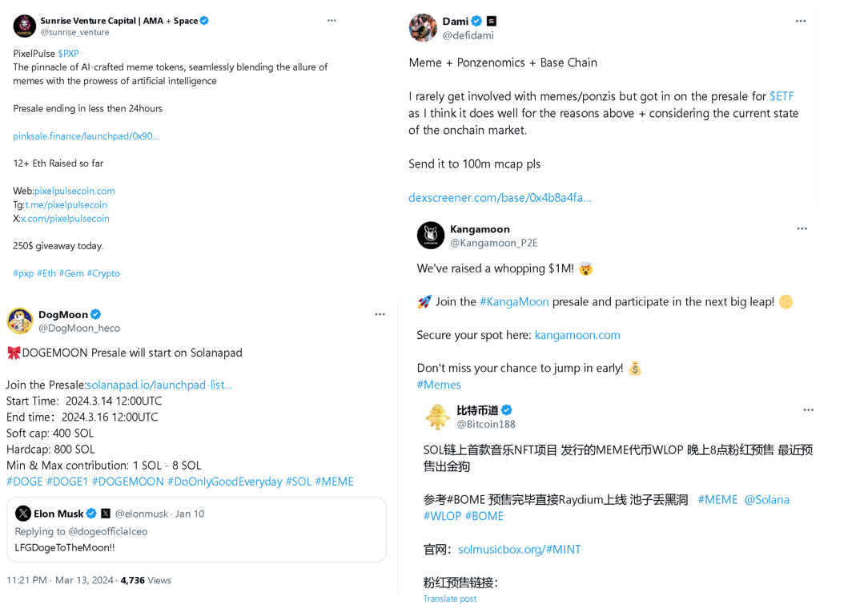Open Kangamoon's profile picture

click(x=429, y=235)
